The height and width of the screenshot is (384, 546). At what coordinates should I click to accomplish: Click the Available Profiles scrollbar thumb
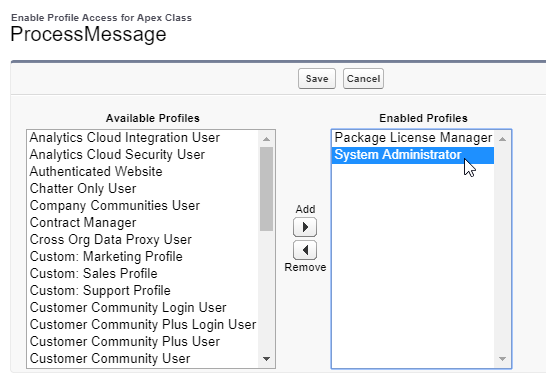click(266, 189)
